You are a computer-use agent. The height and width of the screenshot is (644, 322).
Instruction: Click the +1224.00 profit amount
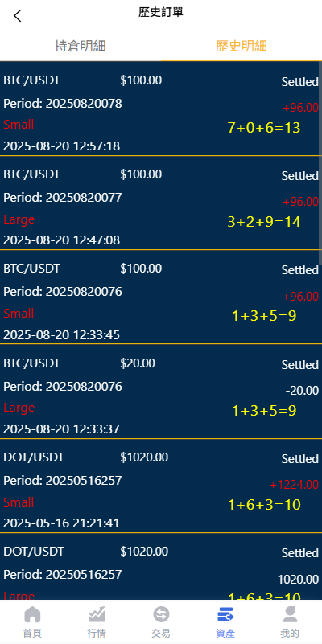point(295,485)
